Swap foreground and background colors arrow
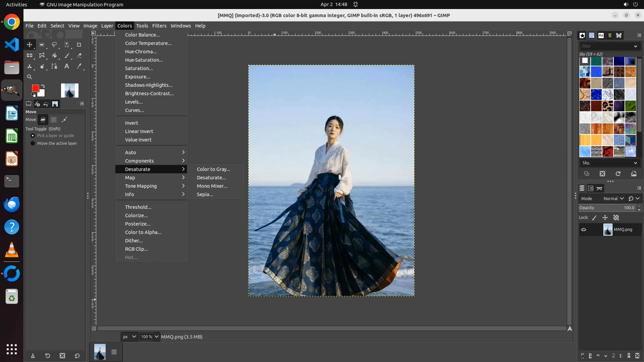This screenshot has width=644, height=362. [x=43, y=86]
